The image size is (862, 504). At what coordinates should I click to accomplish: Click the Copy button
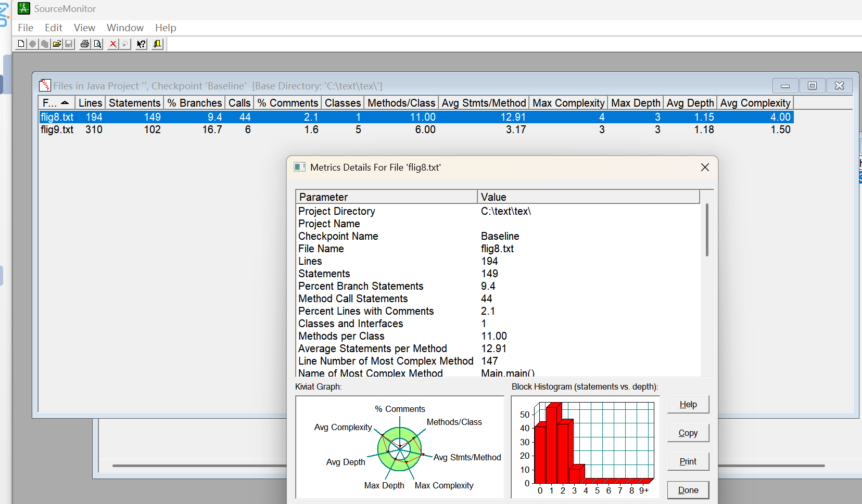point(688,433)
